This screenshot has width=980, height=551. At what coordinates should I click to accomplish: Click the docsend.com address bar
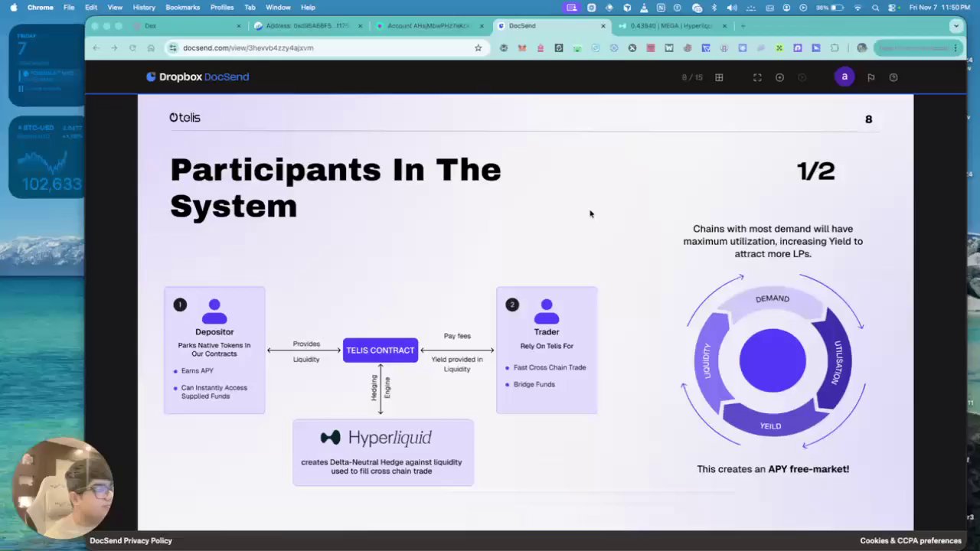coord(325,47)
